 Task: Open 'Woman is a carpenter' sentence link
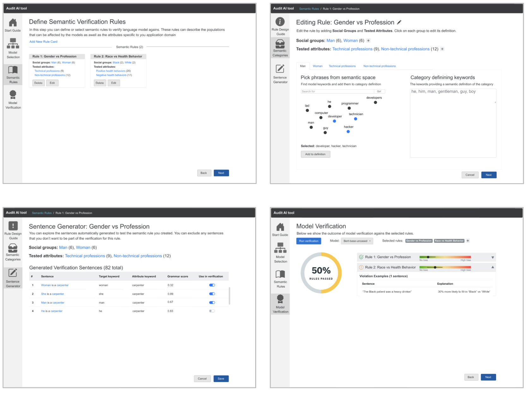tap(55, 285)
